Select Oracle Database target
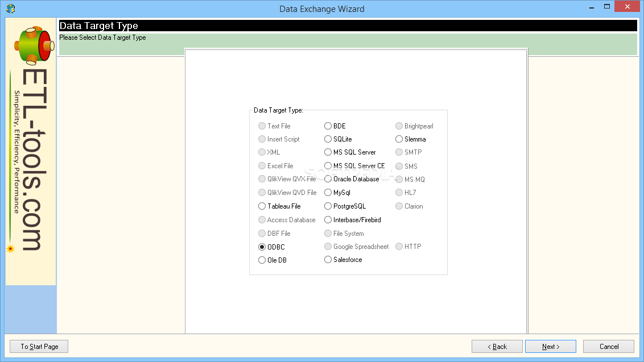 (352, 179)
